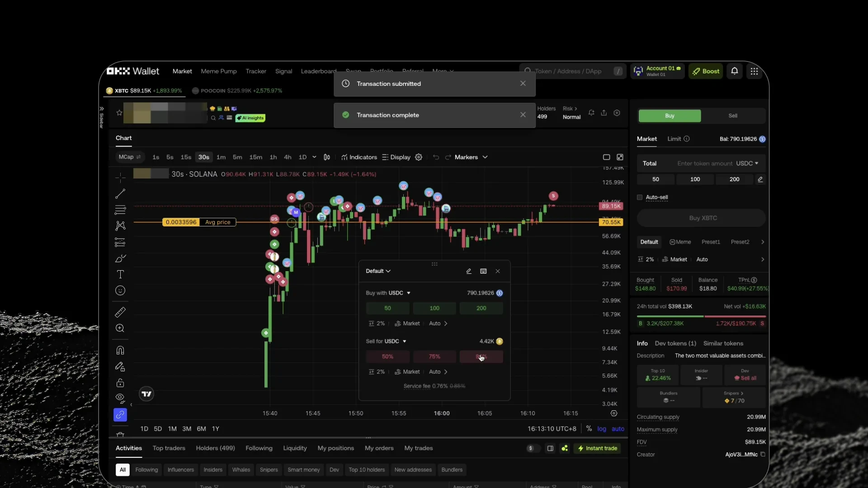The image size is (868, 488).
Task: Select the trend line drawing tool
Action: pos(120,194)
